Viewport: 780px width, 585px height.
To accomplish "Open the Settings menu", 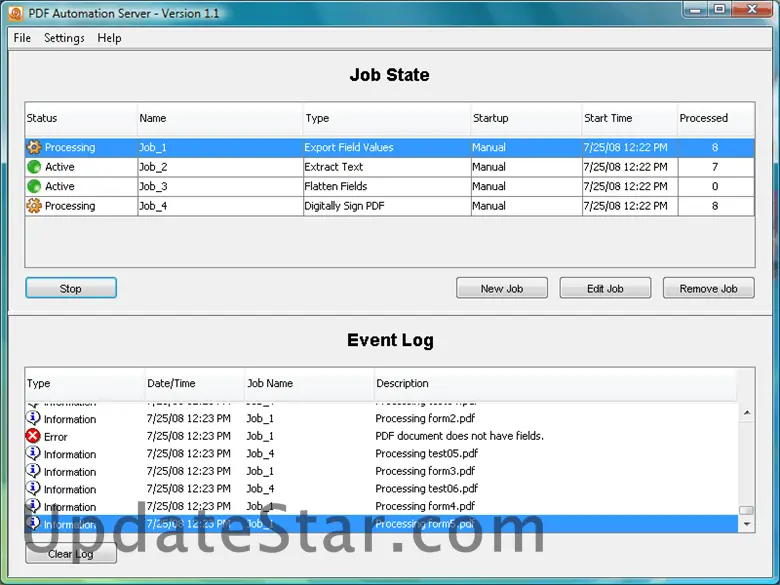I will tap(64, 38).
